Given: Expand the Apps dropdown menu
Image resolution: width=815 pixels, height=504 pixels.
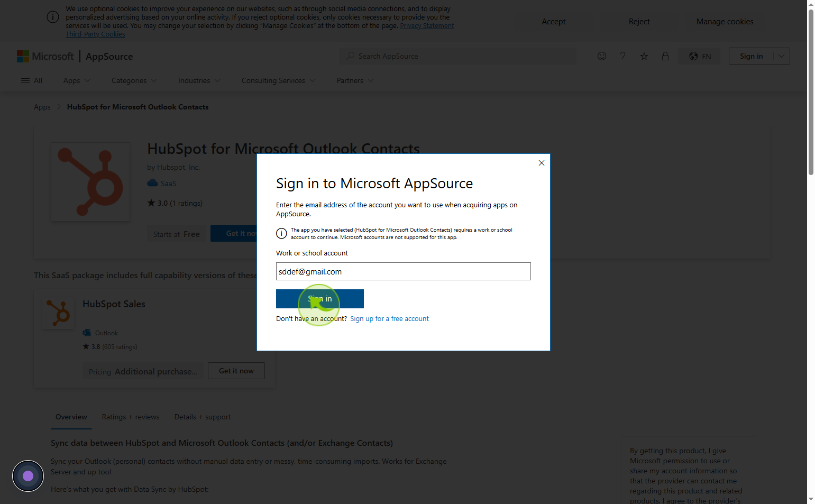Looking at the screenshot, I should point(77,80).
